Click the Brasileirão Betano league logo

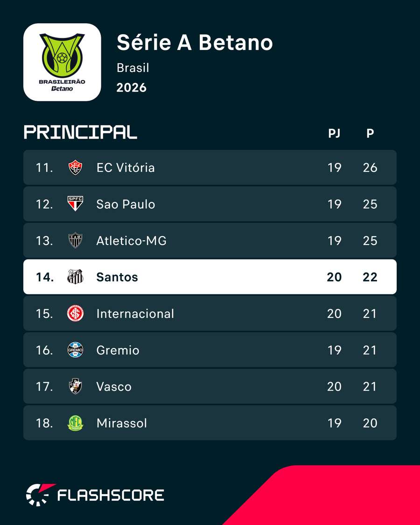62,62
